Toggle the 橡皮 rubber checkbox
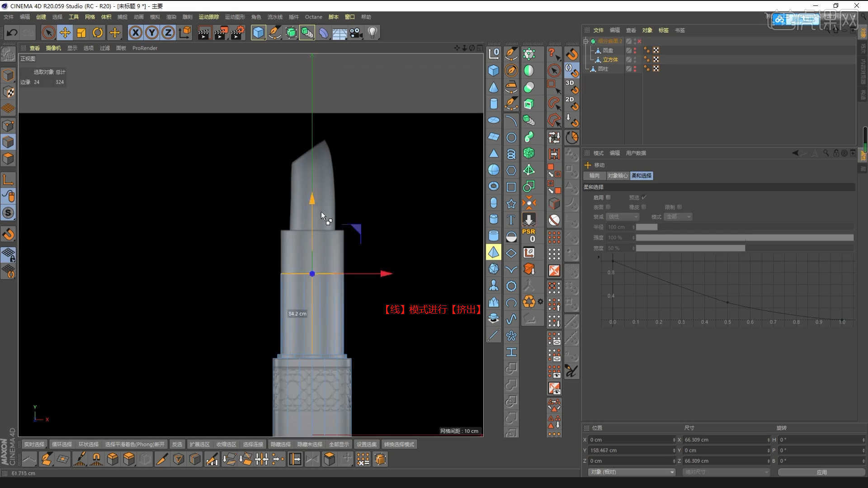Image resolution: width=868 pixels, height=488 pixels. (644, 207)
